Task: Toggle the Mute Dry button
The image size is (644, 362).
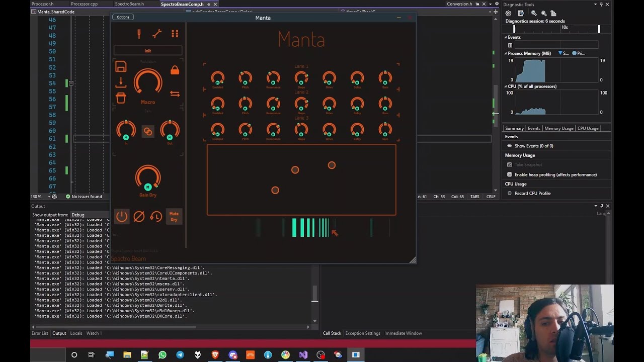Action: pos(174,216)
